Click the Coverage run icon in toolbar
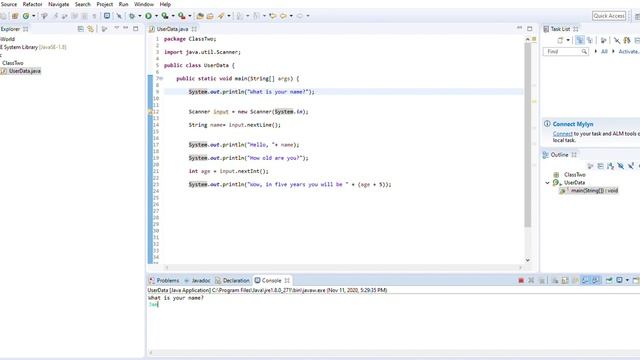 (165, 16)
